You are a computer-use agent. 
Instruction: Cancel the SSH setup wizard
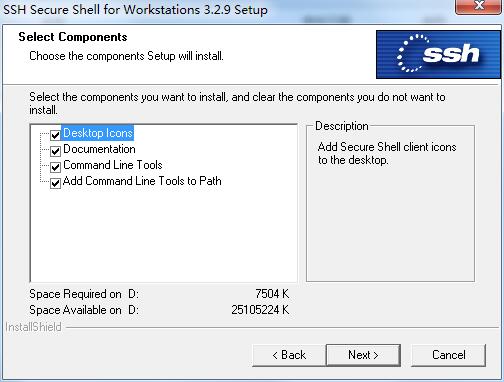click(x=448, y=355)
